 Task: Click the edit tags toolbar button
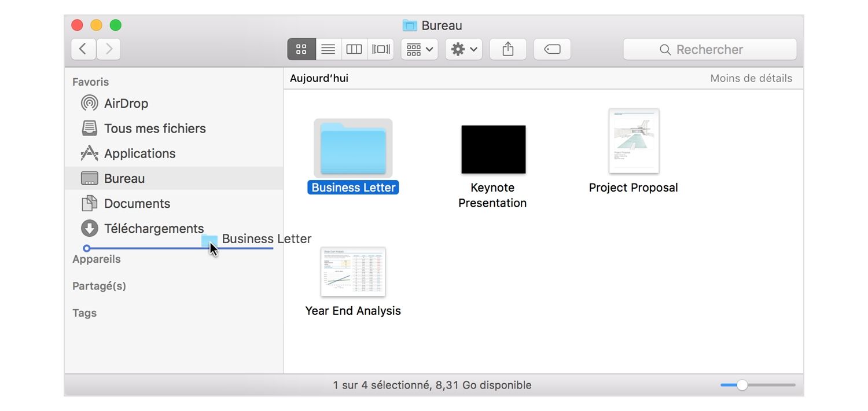tap(552, 49)
